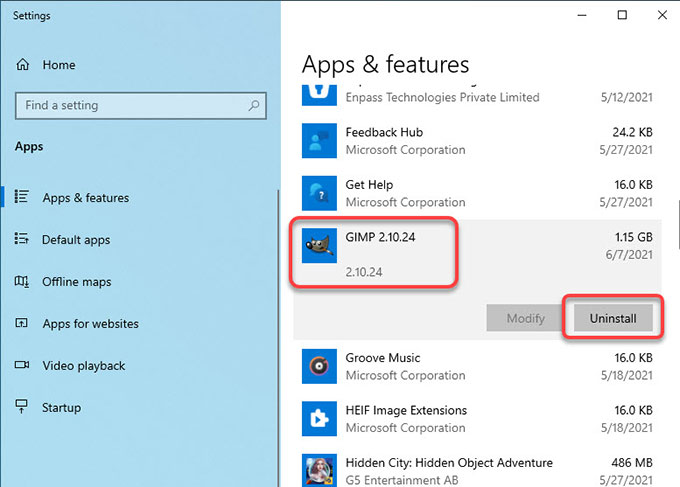680x487 pixels.
Task: Click the Video playback camera icon
Action: (22, 365)
